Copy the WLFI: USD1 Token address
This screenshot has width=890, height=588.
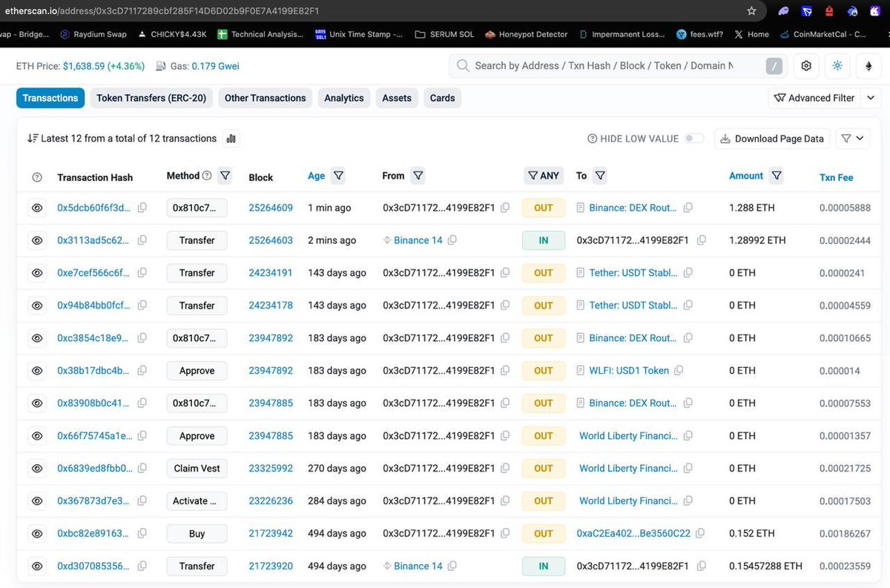680,371
